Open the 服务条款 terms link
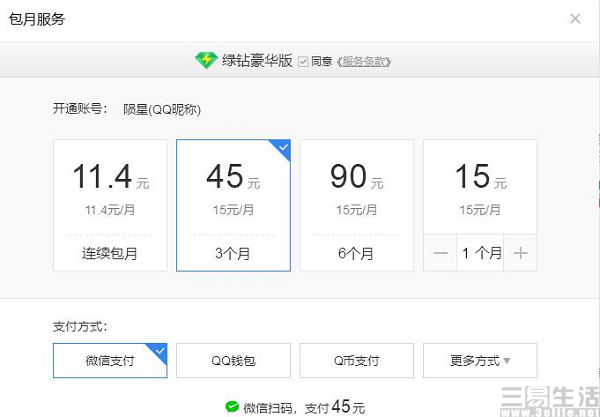 364,62
